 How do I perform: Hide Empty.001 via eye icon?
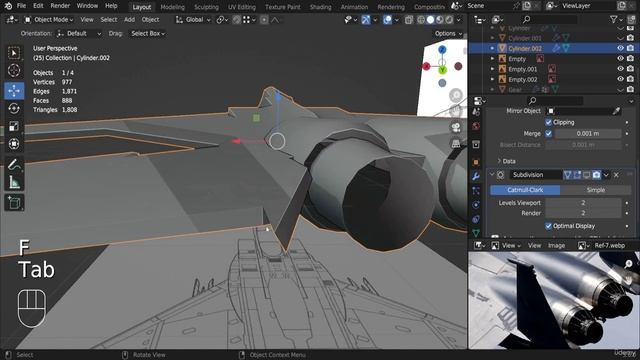620,69
